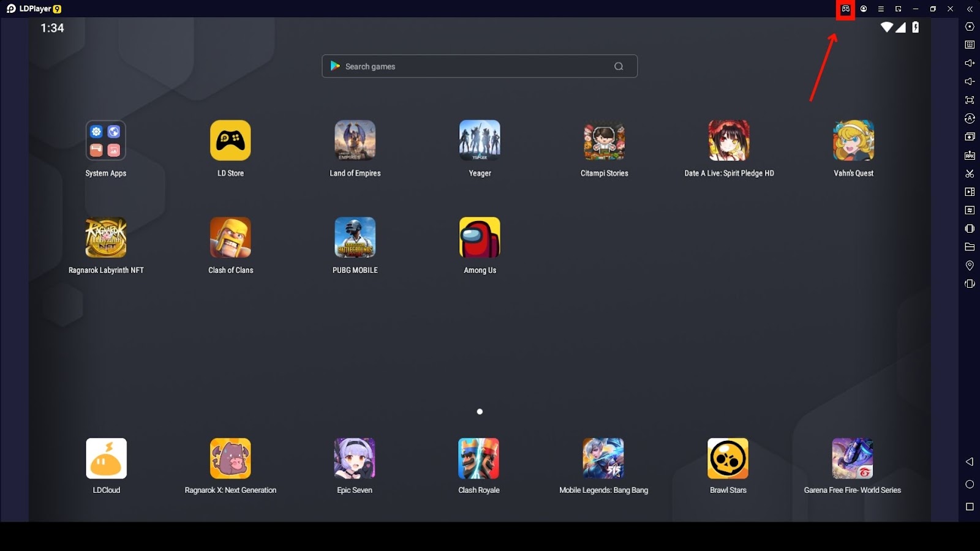Click the circular arrow A sidebar icon
The width and height of the screenshot is (980, 551).
970,118
